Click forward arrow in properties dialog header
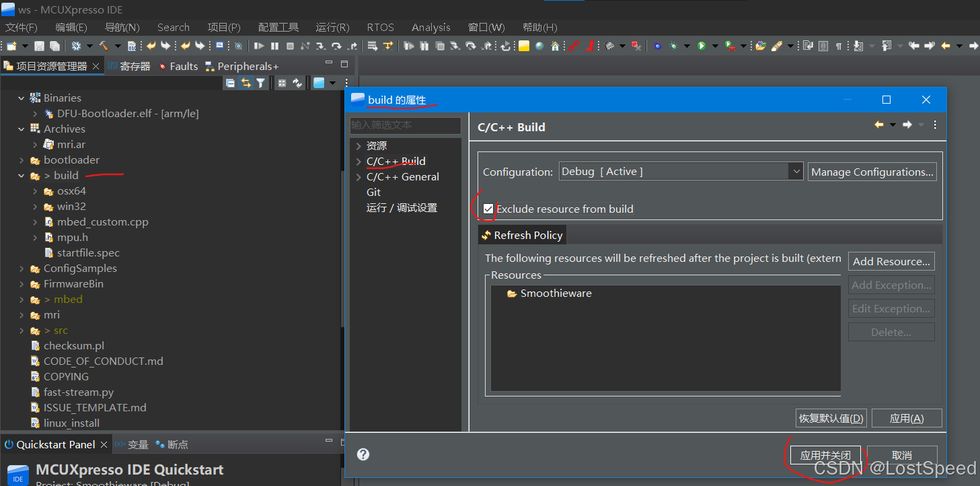Image resolution: width=980 pixels, height=486 pixels. coord(907,125)
